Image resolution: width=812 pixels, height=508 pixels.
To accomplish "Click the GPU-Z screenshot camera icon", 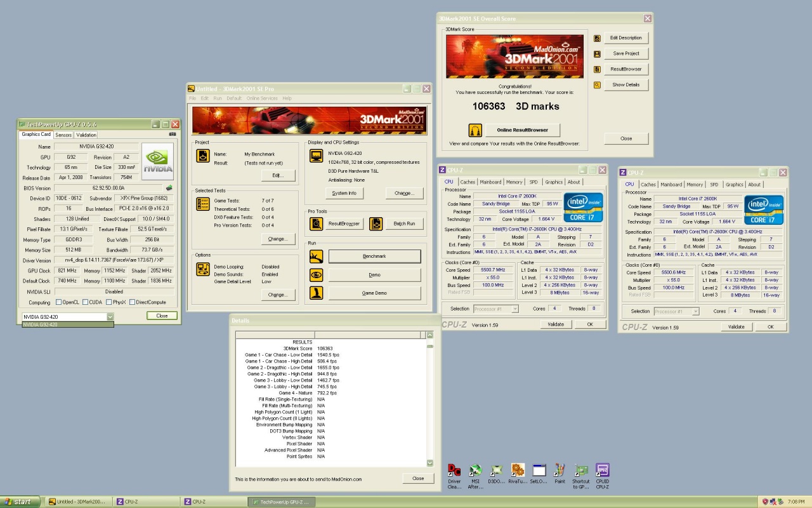I will pyautogui.click(x=173, y=135).
